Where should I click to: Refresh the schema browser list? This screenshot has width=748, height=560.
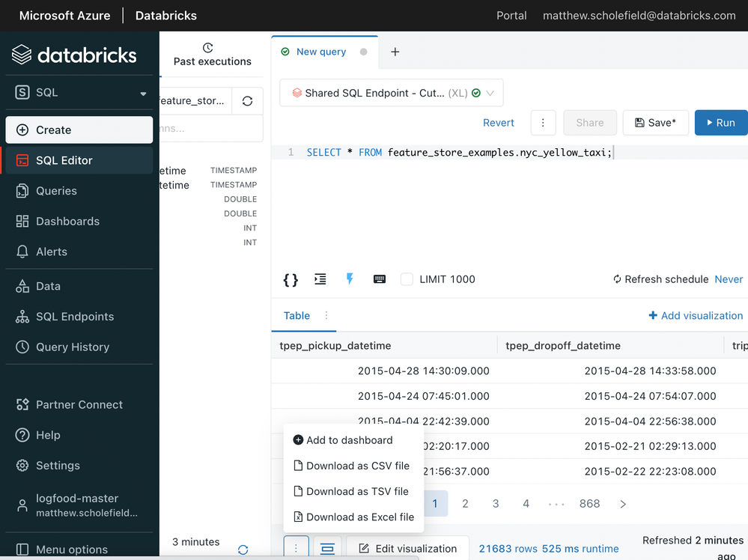(x=247, y=101)
